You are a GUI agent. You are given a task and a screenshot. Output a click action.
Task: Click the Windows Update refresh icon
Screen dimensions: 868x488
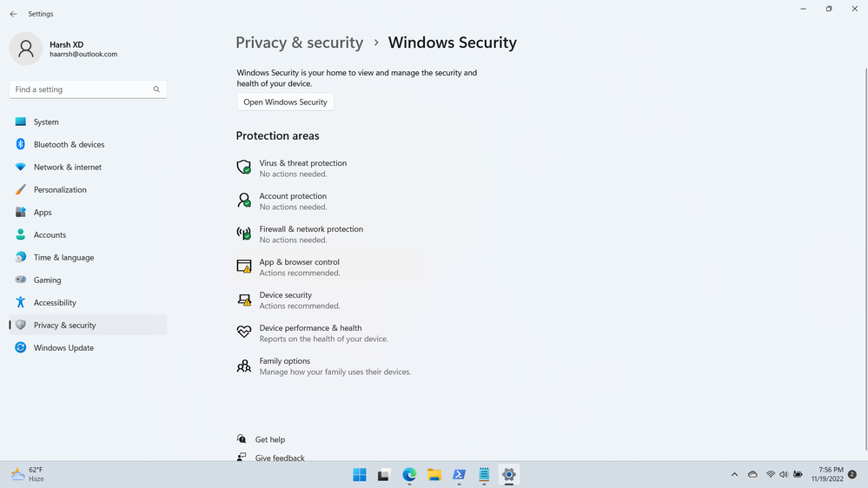21,347
